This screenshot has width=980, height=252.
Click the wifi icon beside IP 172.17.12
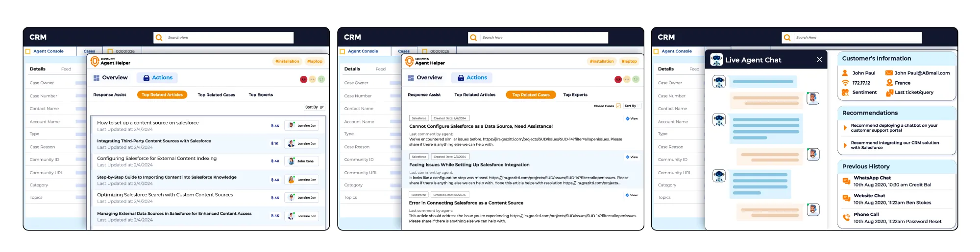[x=845, y=83]
